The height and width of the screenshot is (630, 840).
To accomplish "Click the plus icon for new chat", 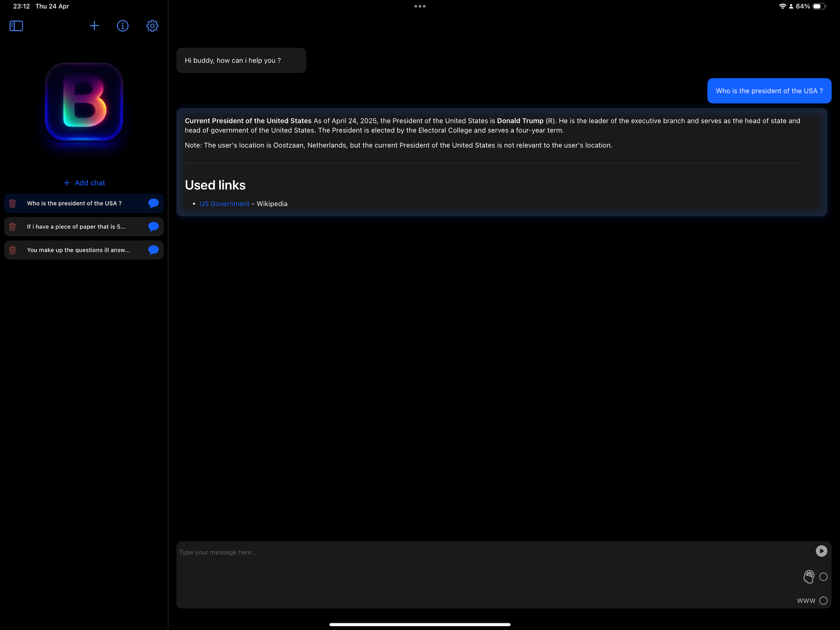I will point(94,26).
